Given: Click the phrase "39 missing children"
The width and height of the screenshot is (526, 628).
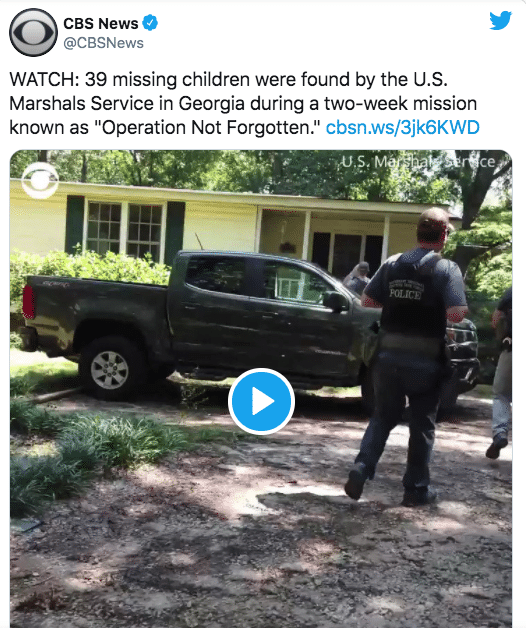Looking at the screenshot, I should (x=167, y=79).
